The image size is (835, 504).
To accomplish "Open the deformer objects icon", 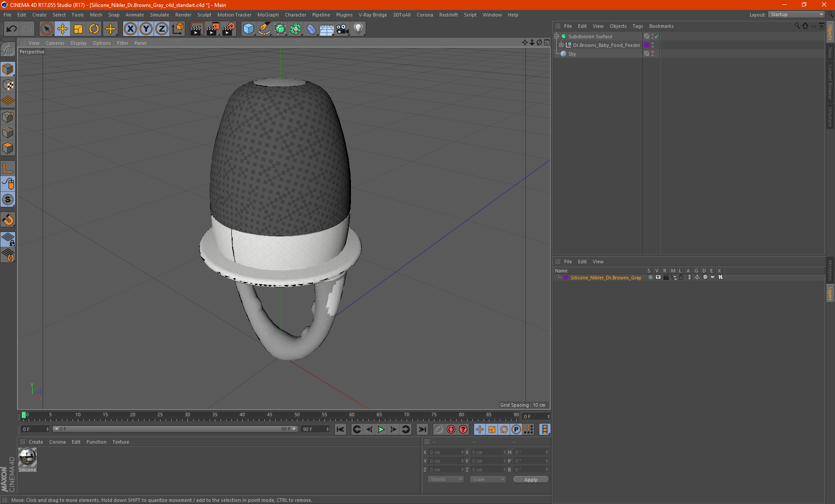I will tap(311, 29).
